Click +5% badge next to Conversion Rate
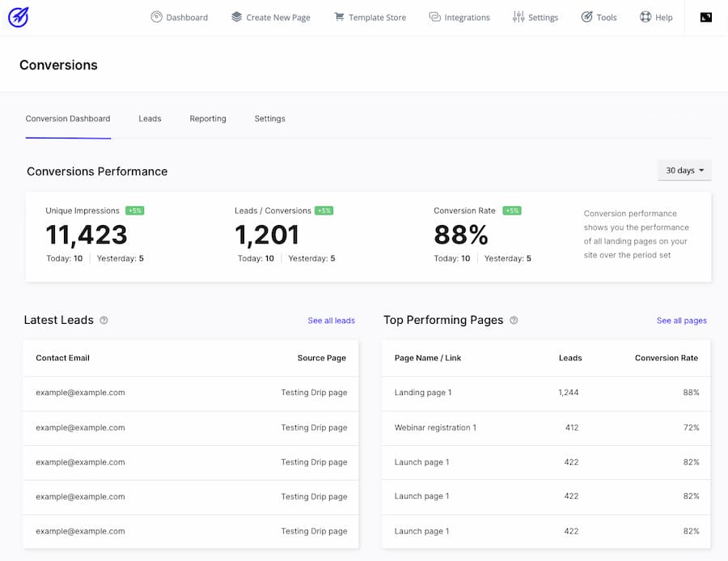Screen dimensions: 728x561 [x=512, y=210]
